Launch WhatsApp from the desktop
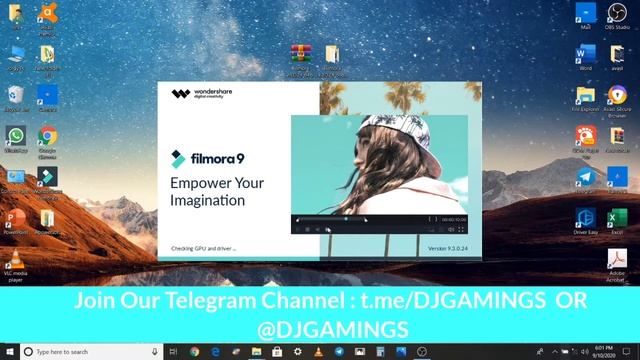640x360 pixels. [x=16, y=140]
